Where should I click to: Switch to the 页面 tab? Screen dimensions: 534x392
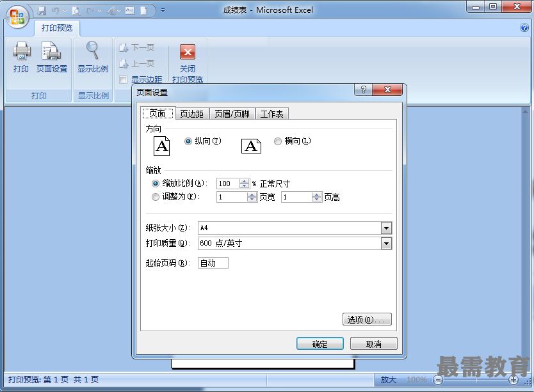tap(158, 113)
